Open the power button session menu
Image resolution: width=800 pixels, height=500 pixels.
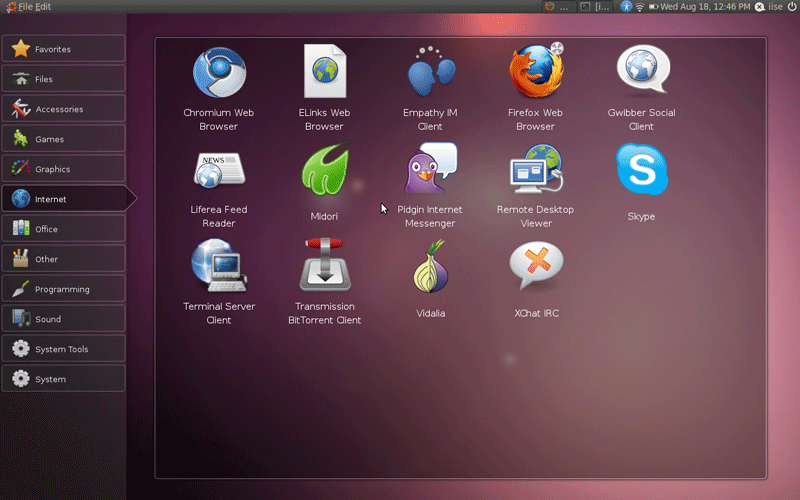(x=791, y=7)
